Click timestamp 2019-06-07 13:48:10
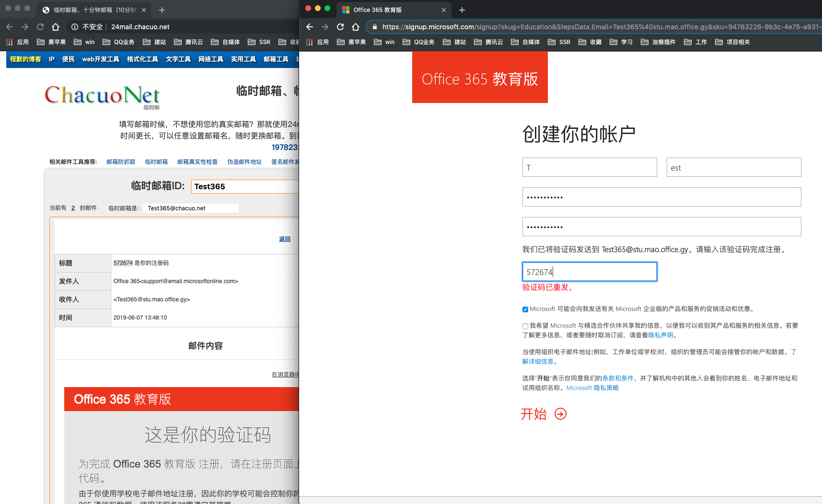Screen dimensions: 822x504 point(140,318)
